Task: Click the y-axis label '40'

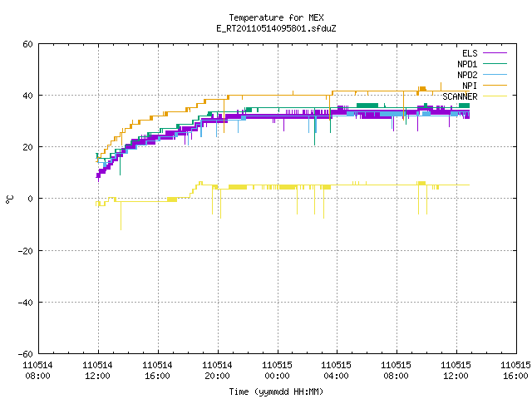Action: [27, 96]
